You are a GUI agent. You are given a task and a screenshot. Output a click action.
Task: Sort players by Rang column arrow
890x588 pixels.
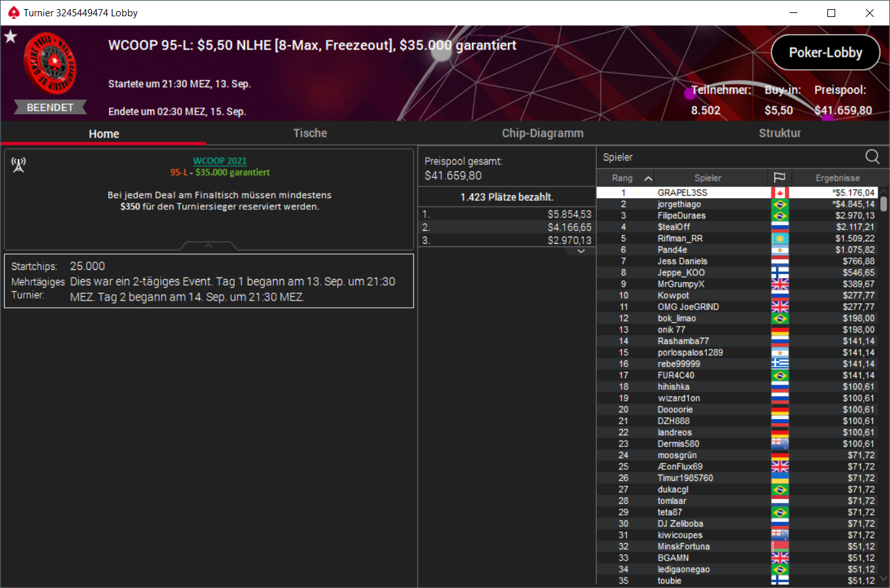click(x=648, y=178)
